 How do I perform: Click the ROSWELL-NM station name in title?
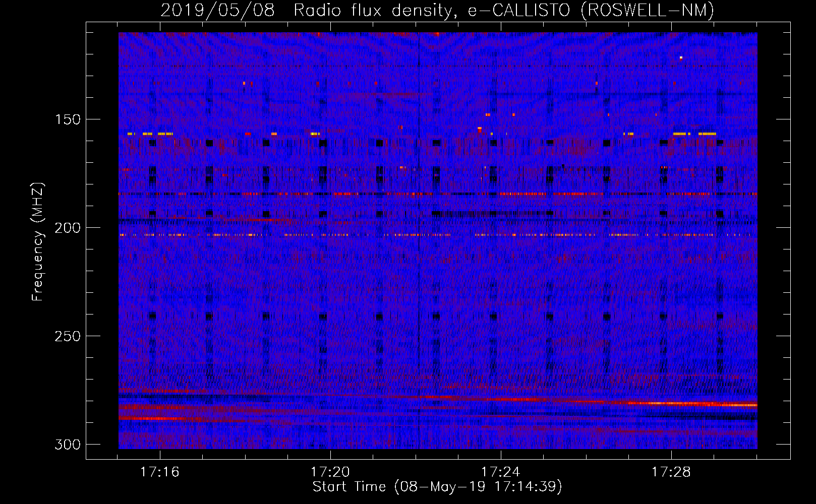pyautogui.click(x=648, y=10)
